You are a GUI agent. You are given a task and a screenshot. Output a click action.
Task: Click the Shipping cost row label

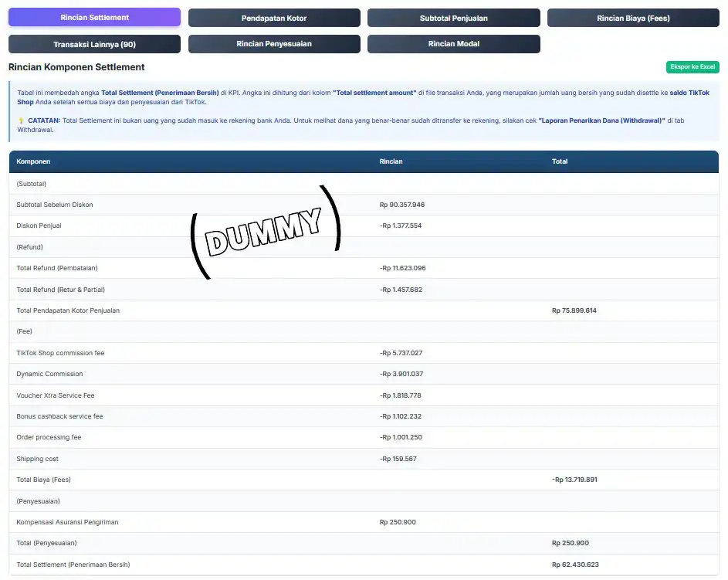tap(37, 459)
